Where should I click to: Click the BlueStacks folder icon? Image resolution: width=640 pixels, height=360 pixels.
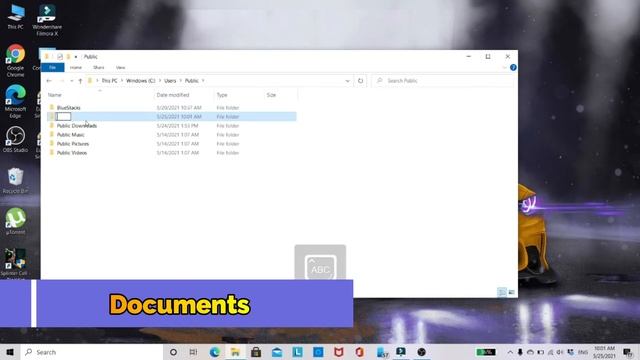point(51,107)
